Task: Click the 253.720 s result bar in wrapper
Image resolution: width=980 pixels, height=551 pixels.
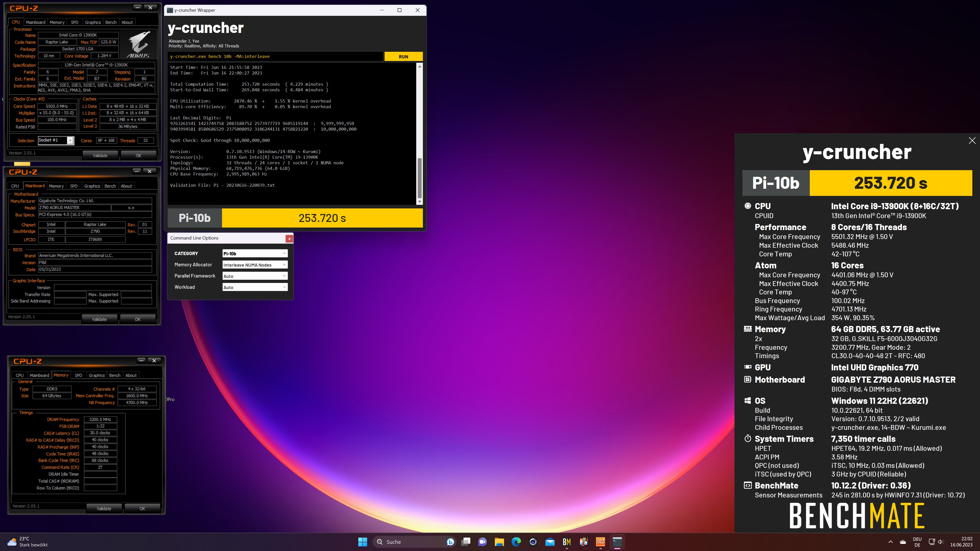Action: (x=322, y=218)
